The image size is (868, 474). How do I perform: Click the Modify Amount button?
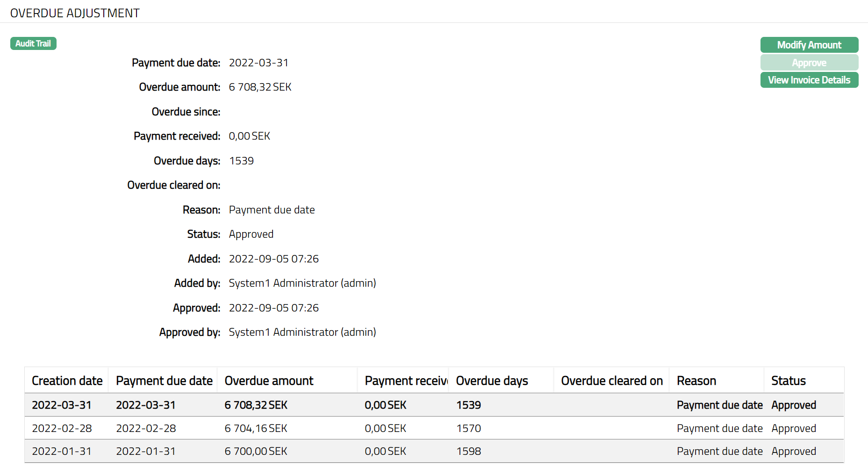[x=809, y=45]
